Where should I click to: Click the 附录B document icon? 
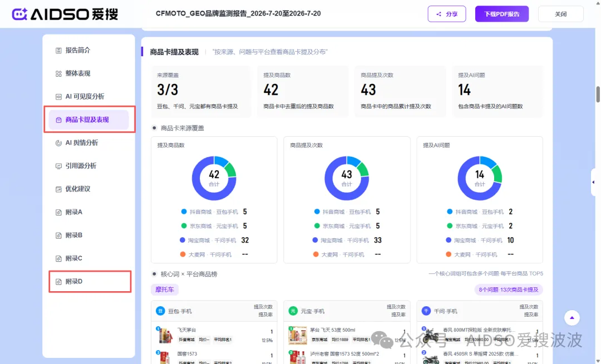pos(58,236)
